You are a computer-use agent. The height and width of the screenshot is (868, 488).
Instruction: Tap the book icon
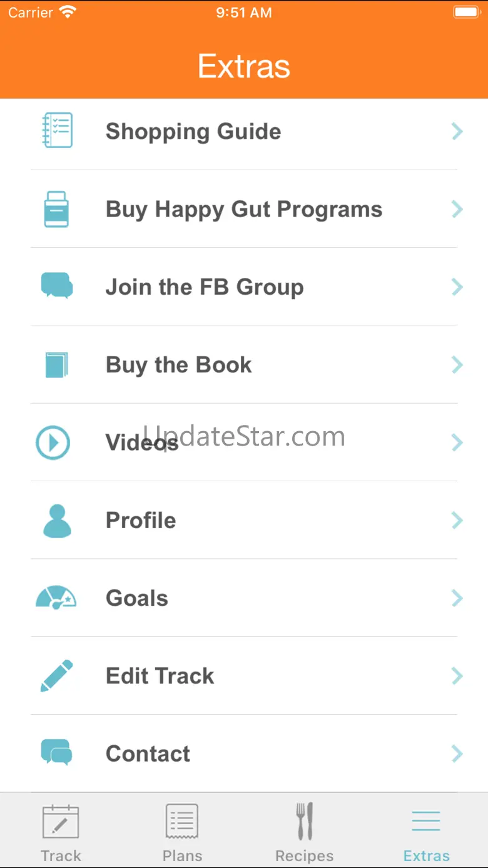pos(57,365)
